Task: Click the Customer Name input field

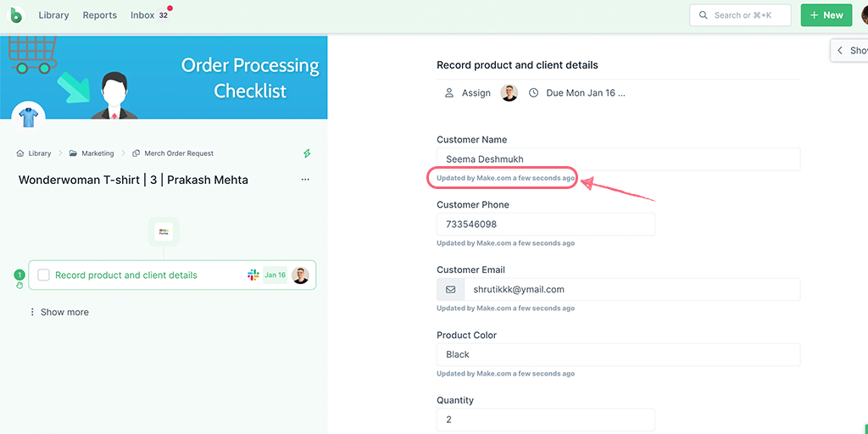Action: 618,159
